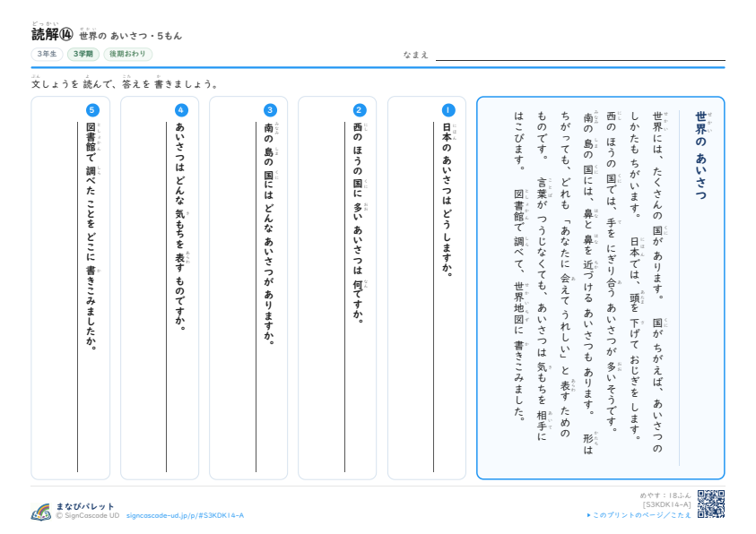Click the question 2 number badge
Viewport: 756px width, 534px height.
pyautogui.click(x=359, y=110)
